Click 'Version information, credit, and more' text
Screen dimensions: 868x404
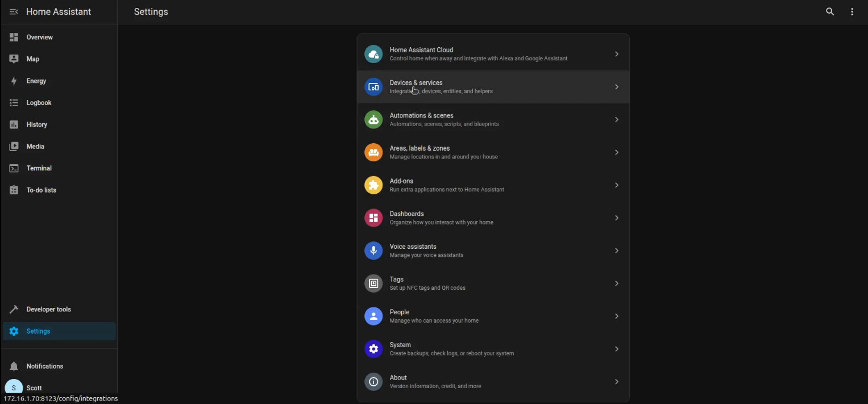pos(435,386)
